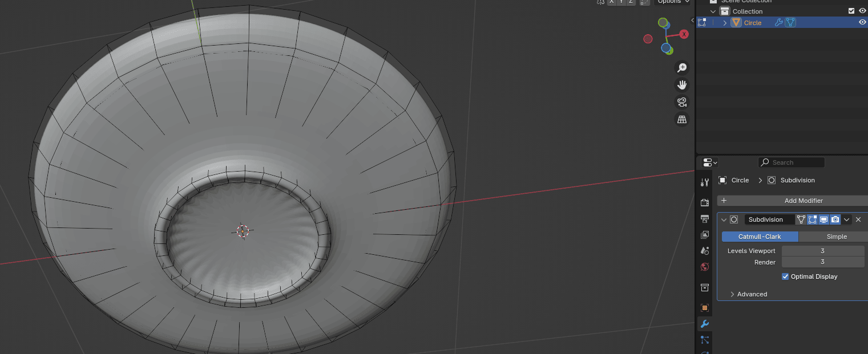Click the pan hand viewport icon
Image resolution: width=868 pixels, height=354 pixels.
click(x=681, y=85)
